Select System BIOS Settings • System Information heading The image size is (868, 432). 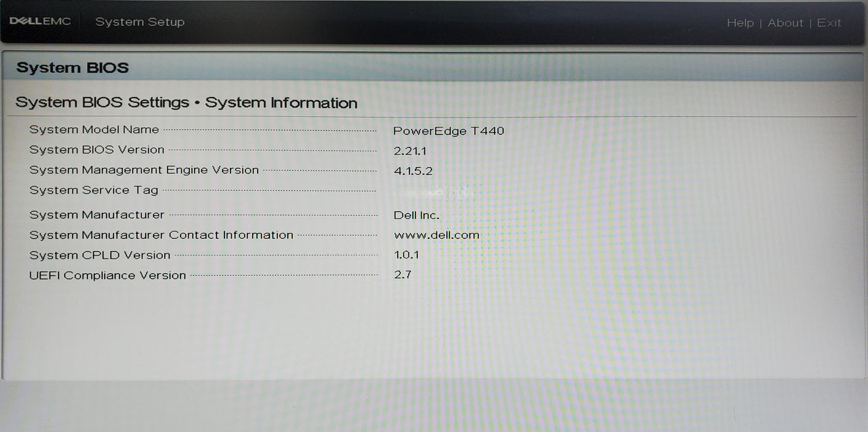point(186,102)
